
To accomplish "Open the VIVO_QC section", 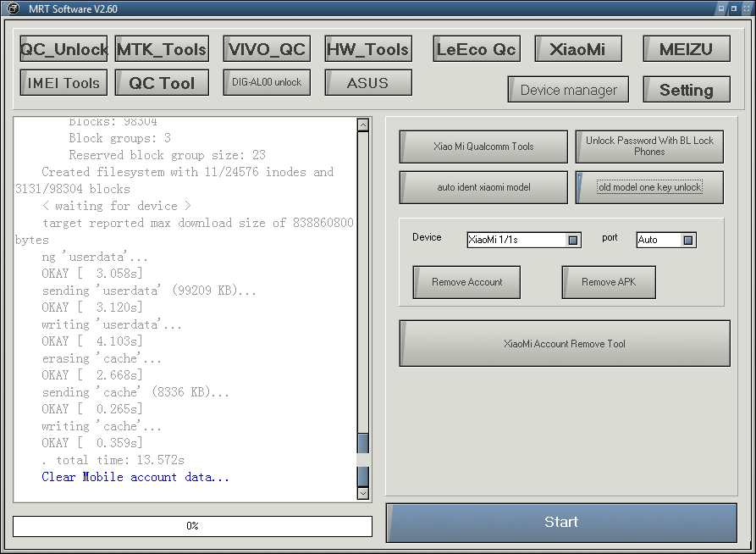I will (x=267, y=49).
